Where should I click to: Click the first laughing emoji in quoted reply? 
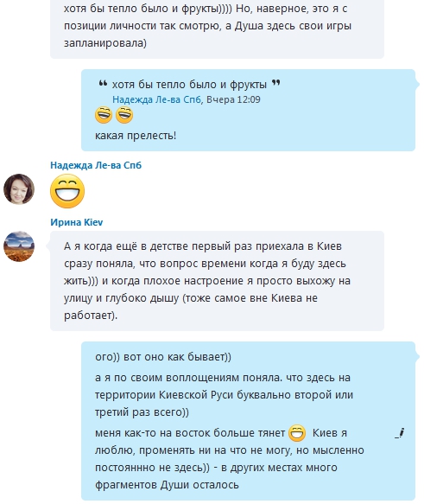tap(104, 115)
